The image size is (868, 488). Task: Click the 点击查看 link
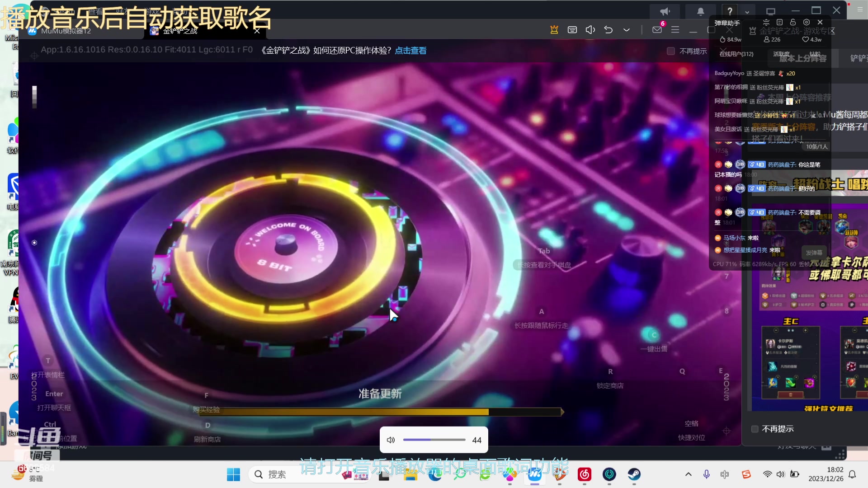[x=410, y=51]
